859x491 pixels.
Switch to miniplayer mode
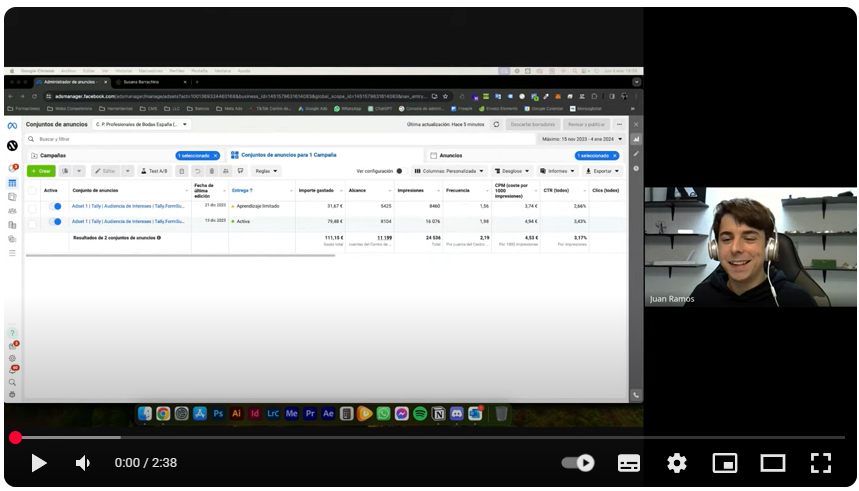(725, 463)
